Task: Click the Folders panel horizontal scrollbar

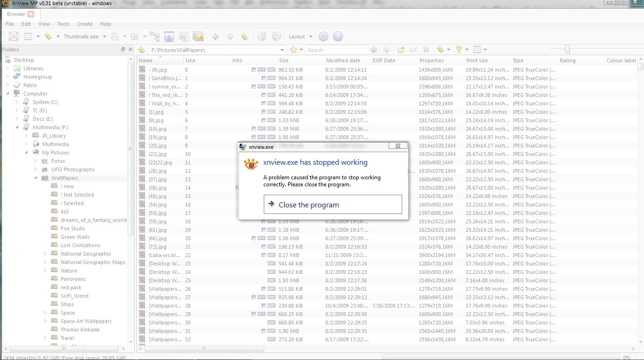Action: coord(65,349)
